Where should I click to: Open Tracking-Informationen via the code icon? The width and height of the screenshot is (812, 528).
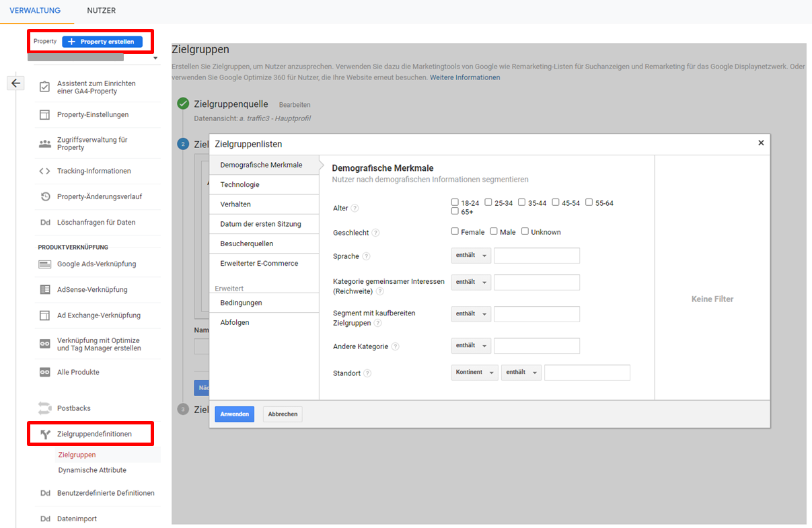tap(44, 170)
